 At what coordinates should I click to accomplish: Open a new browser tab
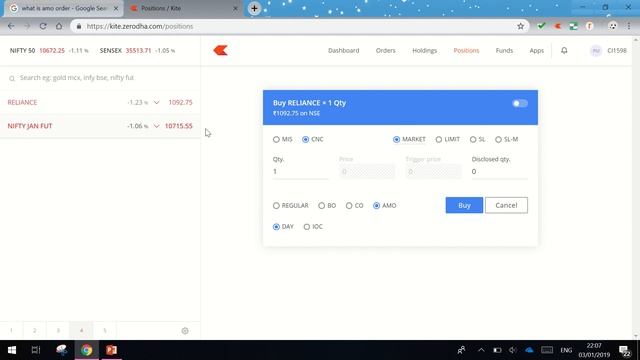pyautogui.click(x=254, y=8)
